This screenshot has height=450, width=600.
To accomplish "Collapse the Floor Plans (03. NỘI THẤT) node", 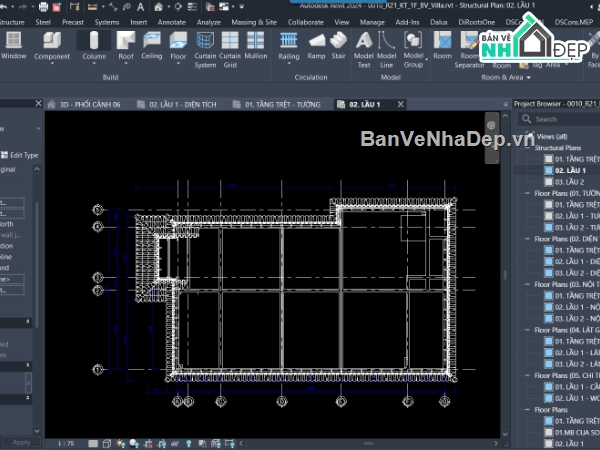I will [x=528, y=284].
